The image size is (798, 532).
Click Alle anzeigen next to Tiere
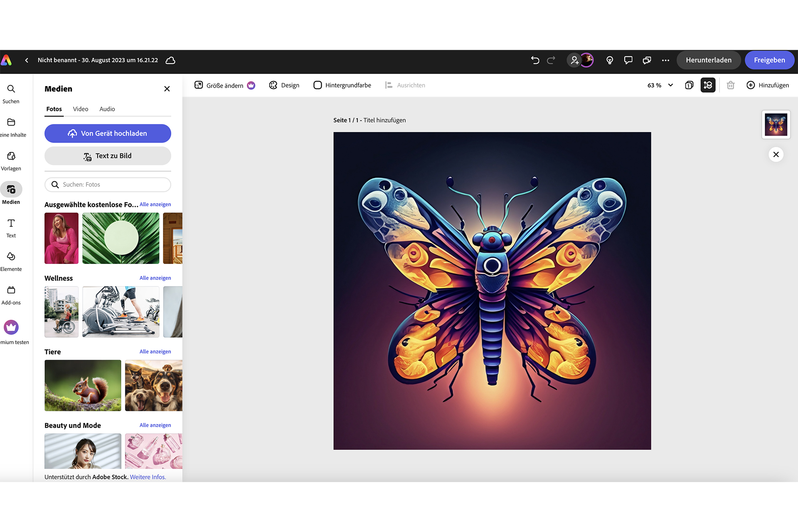155,352
